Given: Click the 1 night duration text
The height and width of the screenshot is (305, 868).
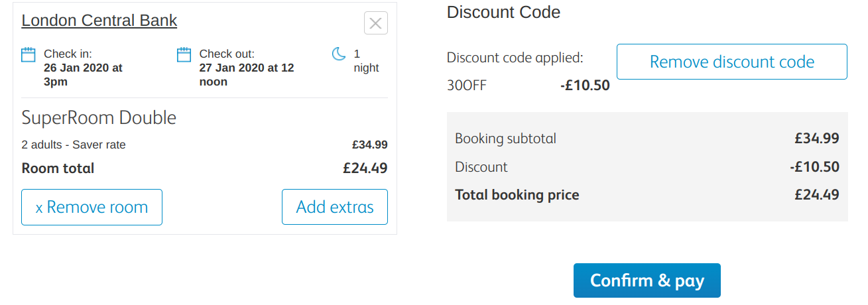Looking at the screenshot, I should (x=366, y=60).
